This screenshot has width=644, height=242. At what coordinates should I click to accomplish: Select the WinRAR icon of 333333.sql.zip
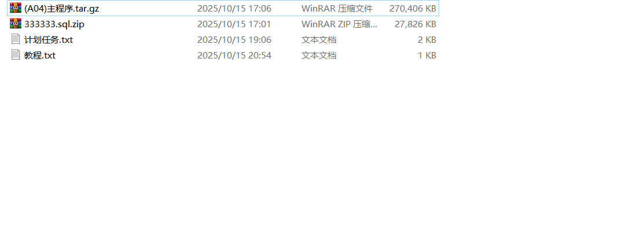16,24
